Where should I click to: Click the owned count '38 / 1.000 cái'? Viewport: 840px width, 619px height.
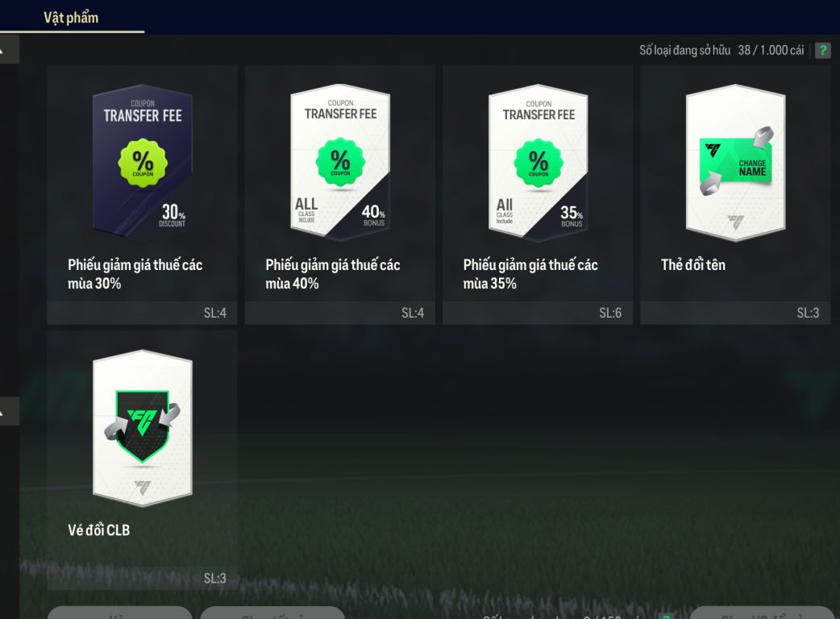[771, 50]
